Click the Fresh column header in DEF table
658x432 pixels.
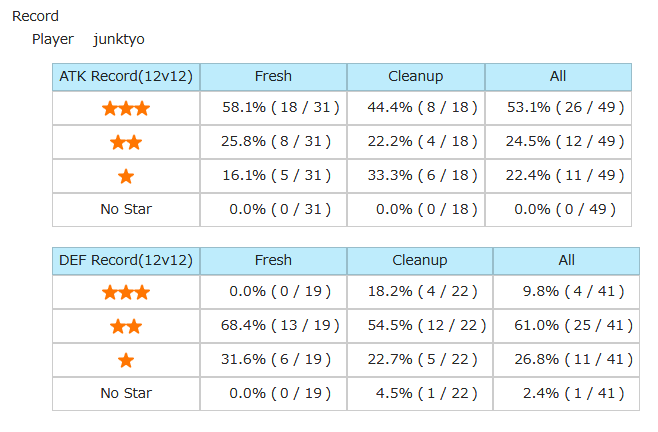273,260
